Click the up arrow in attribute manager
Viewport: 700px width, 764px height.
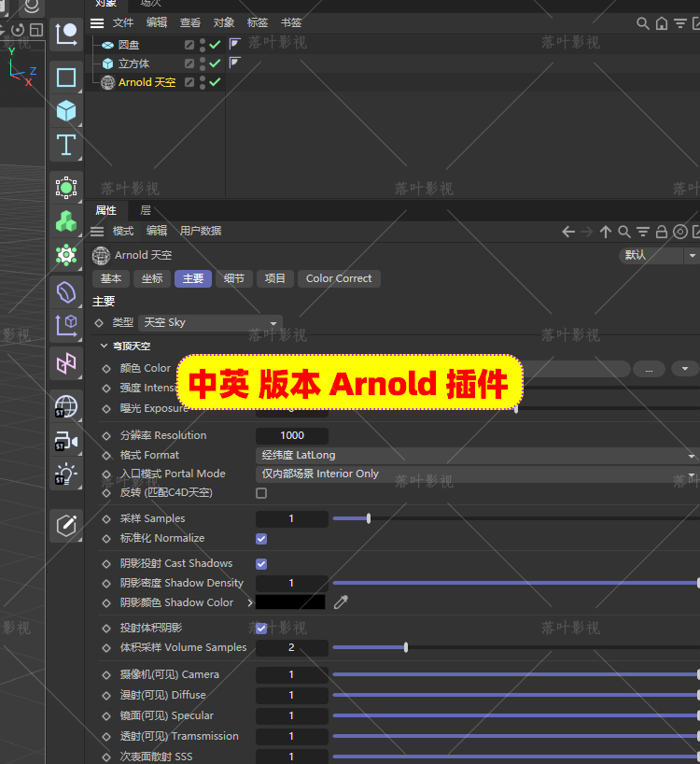point(606,232)
